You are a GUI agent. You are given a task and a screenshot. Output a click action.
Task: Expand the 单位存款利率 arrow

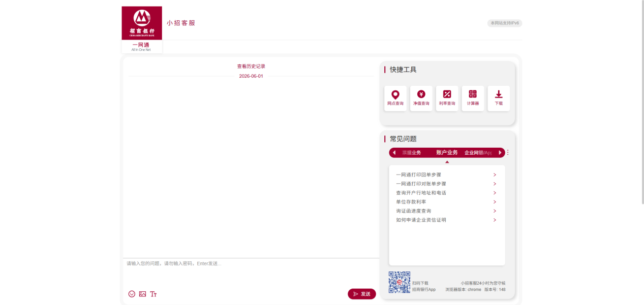[x=495, y=202]
